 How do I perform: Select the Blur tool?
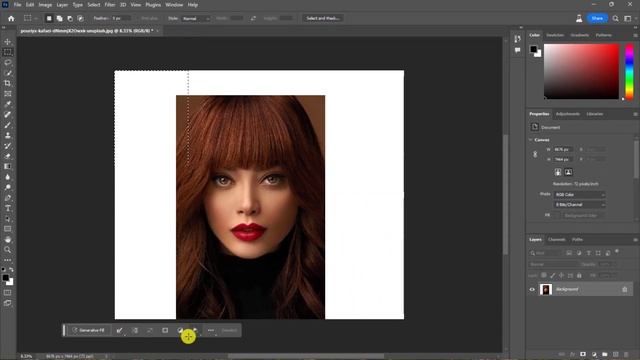pyautogui.click(x=7, y=177)
